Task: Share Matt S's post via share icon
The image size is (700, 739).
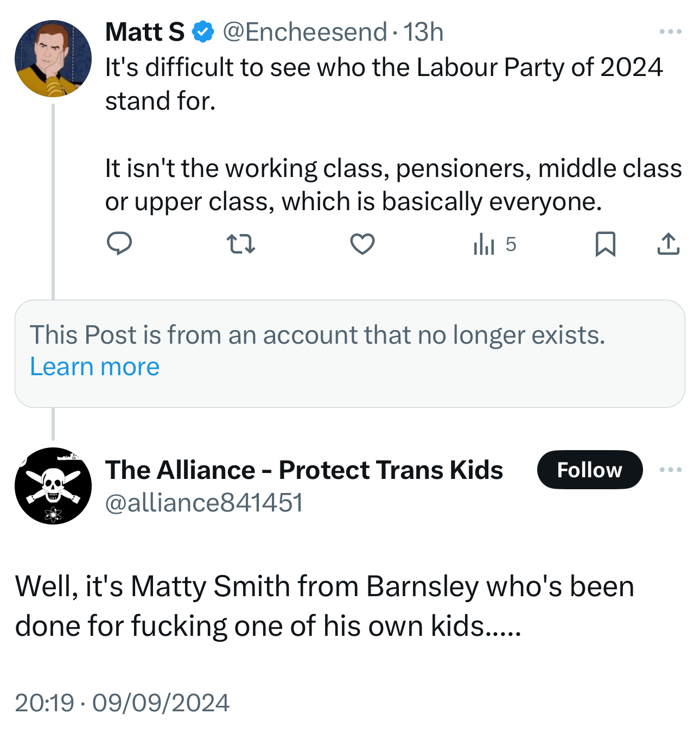Action: pos(668,244)
